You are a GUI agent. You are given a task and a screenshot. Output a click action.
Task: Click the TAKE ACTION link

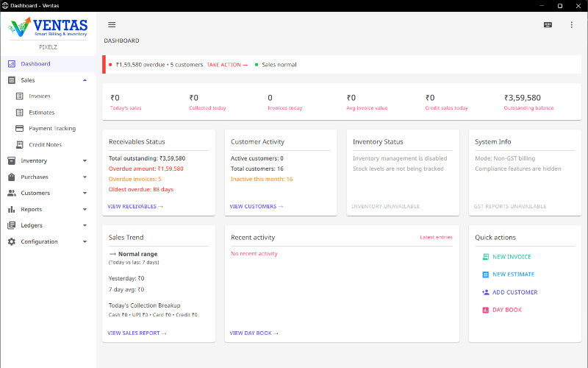[x=227, y=65]
